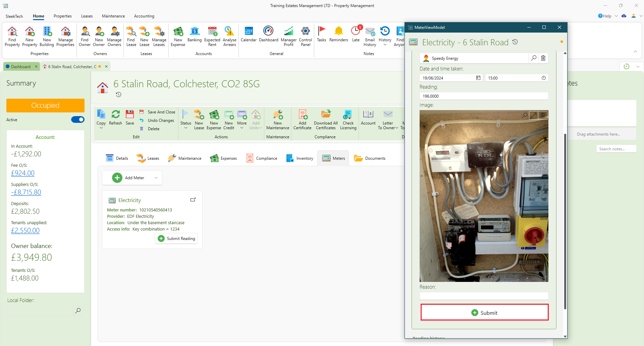Open Banking ribbon icon
Image resolution: width=644 pixels, height=346 pixels.
pos(195,34)
